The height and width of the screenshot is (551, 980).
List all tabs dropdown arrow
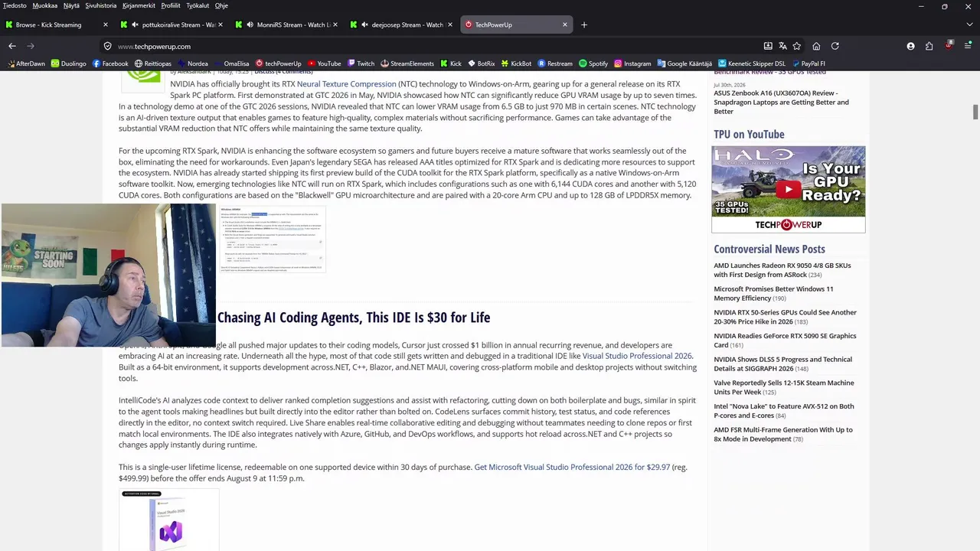(968, 24)
